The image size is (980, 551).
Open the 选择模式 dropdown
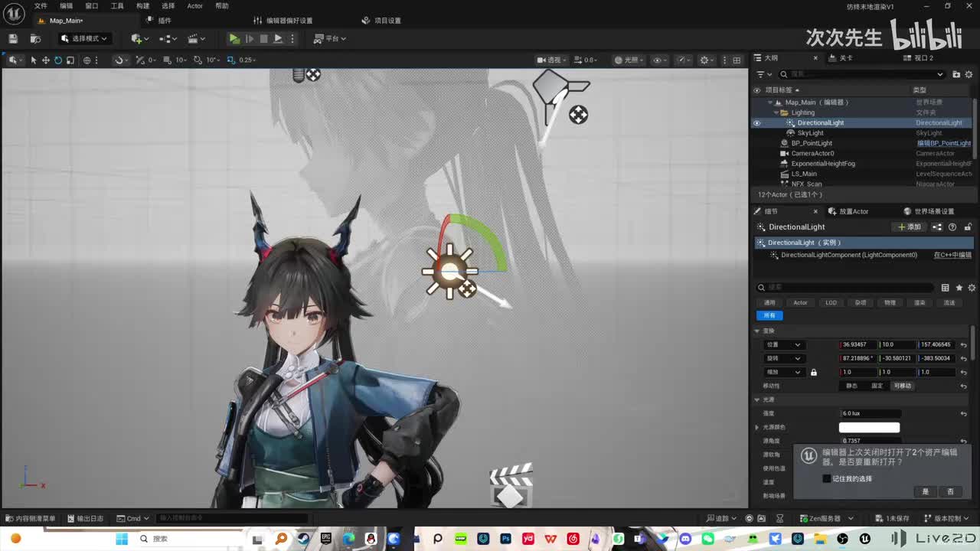85,38
